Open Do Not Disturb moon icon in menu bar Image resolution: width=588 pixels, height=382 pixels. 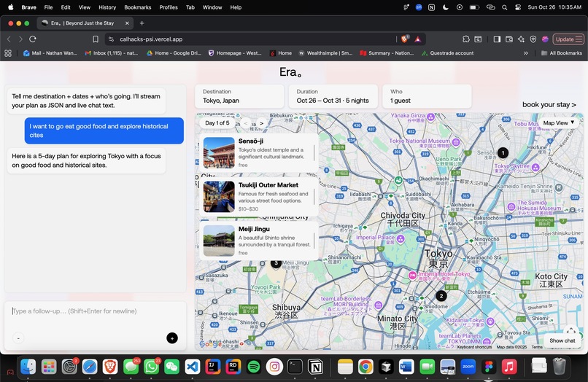coord(446,7)
